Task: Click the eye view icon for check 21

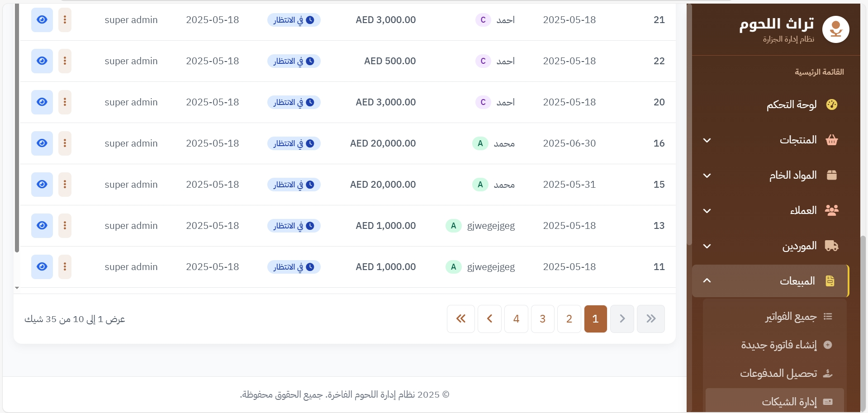Action: point(42,20)
